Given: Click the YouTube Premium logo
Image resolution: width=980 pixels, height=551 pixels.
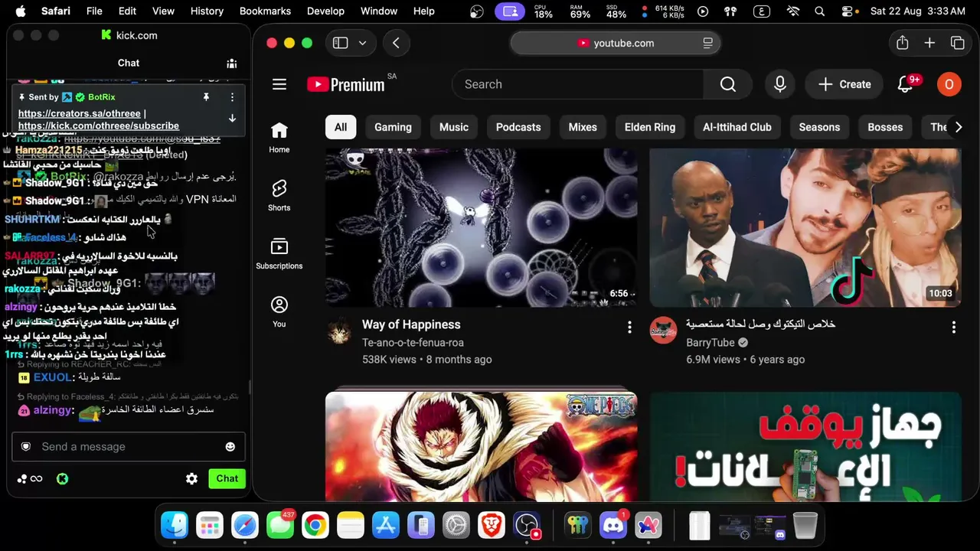Looking at the screenshot, I should [346, 84].
